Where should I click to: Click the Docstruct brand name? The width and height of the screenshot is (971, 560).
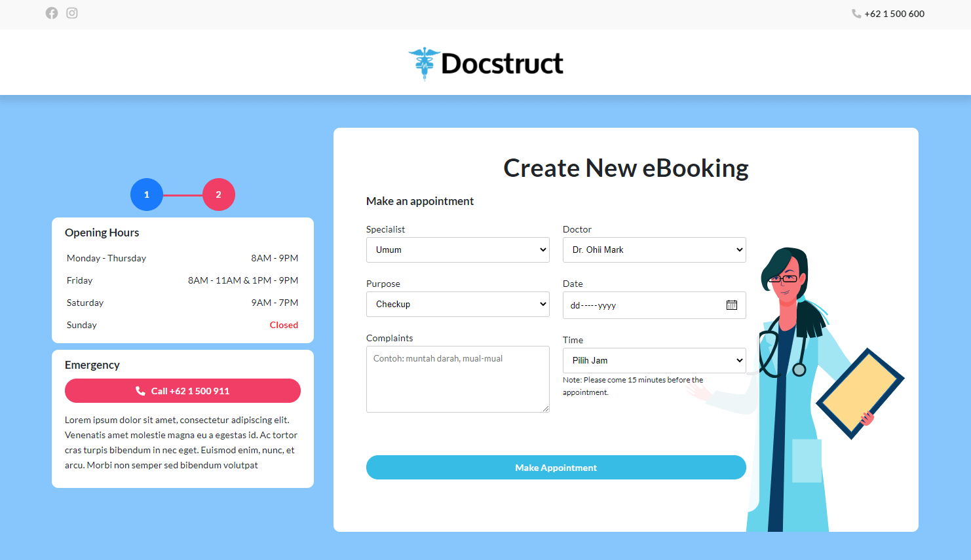503,64
